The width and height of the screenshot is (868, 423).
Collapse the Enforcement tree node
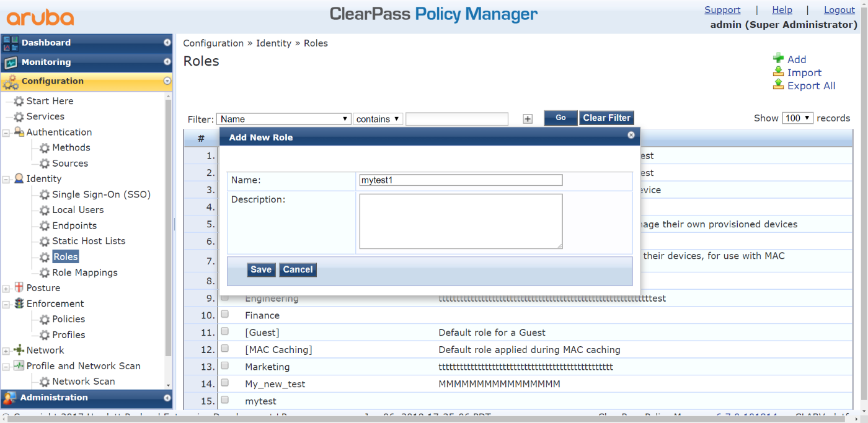tap(6, 304)
